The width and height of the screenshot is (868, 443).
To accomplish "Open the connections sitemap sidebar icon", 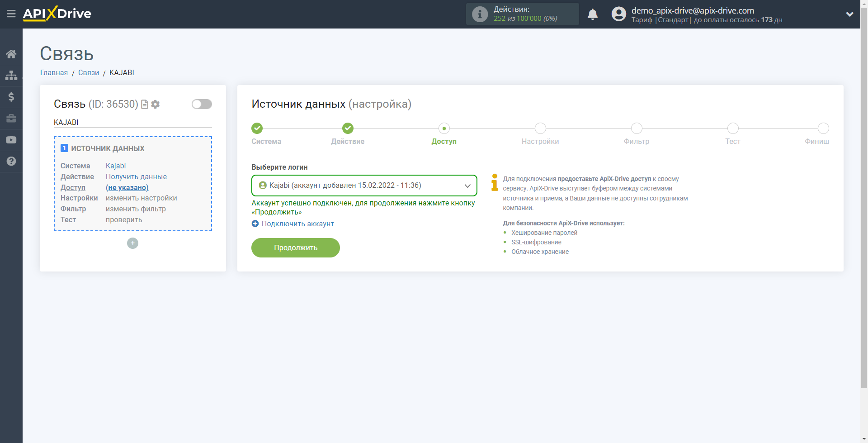I will (x=11, y=75).
